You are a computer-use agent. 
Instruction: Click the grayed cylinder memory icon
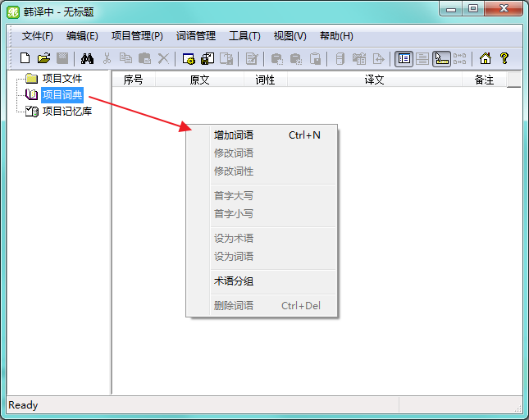pos(340,58)
